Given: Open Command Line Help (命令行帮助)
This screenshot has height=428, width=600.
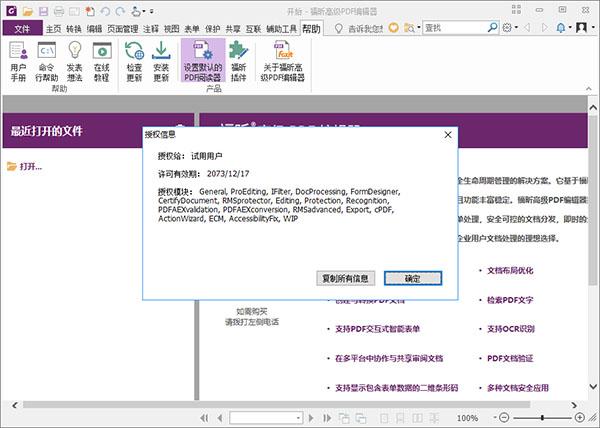Looking at the screenshot, I should [47, 62].
